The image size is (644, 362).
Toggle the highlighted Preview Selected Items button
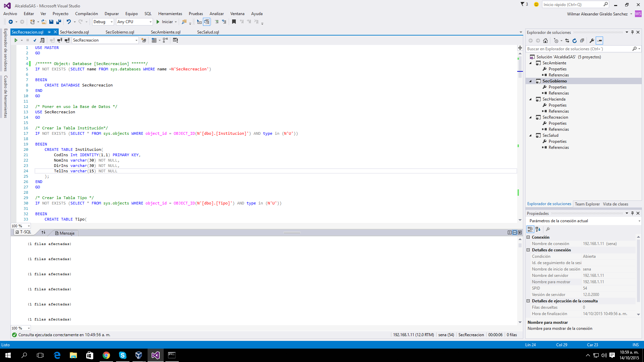tap(599, 41)
